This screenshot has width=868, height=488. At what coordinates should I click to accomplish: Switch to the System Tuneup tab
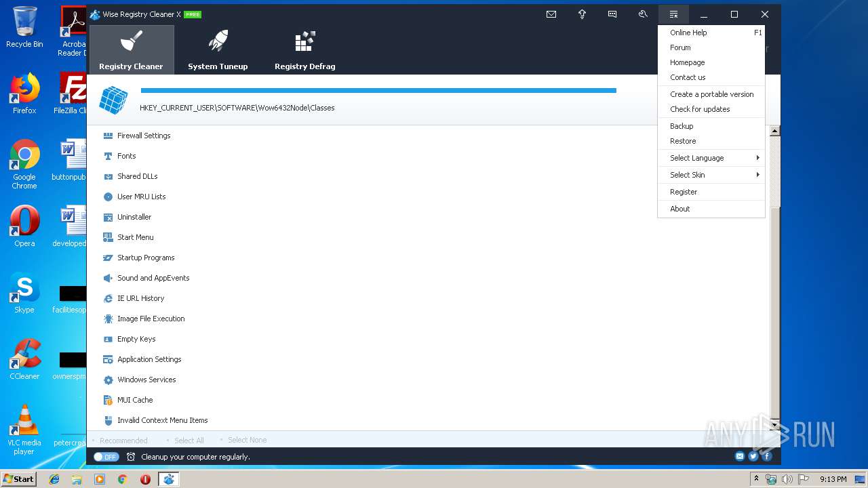(x=218, y=49)
